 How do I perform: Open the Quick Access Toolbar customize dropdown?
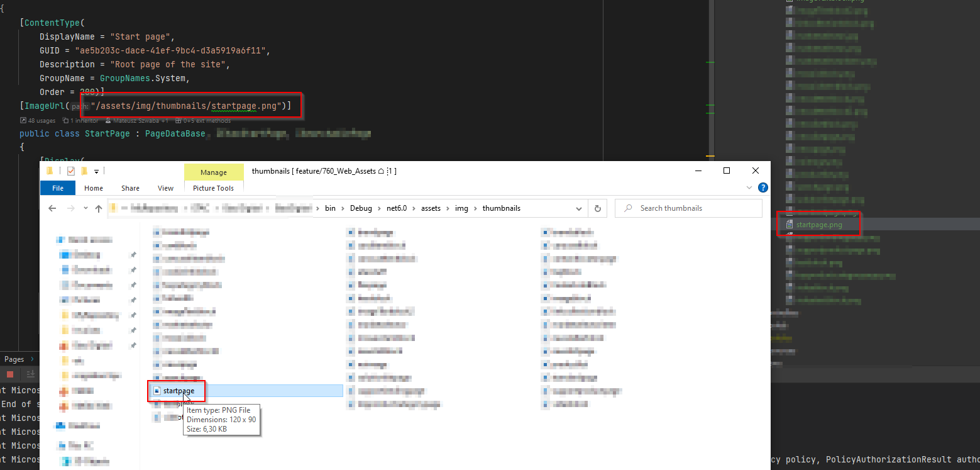pos(96,171)
